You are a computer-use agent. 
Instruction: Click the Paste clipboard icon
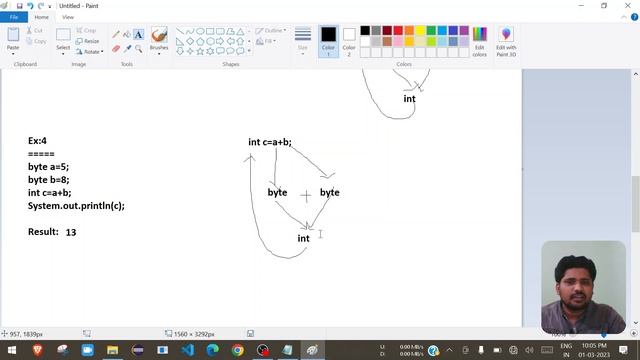pos(13,35)
